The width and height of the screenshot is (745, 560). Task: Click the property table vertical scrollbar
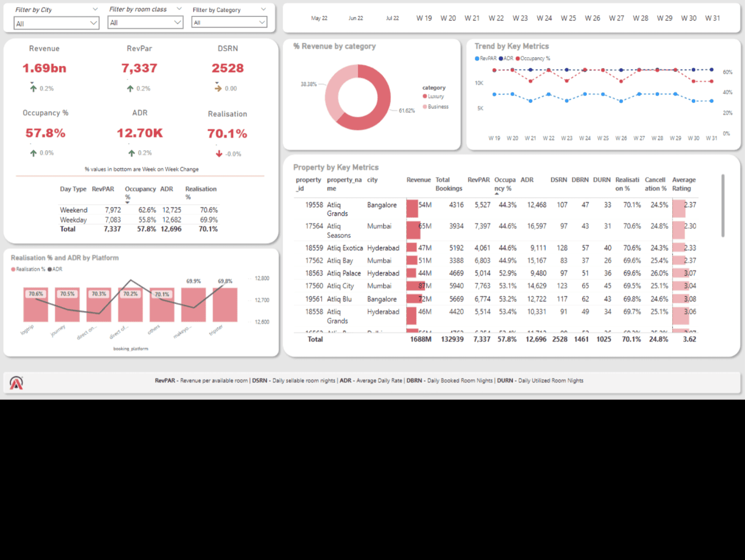tap(723, 205)
